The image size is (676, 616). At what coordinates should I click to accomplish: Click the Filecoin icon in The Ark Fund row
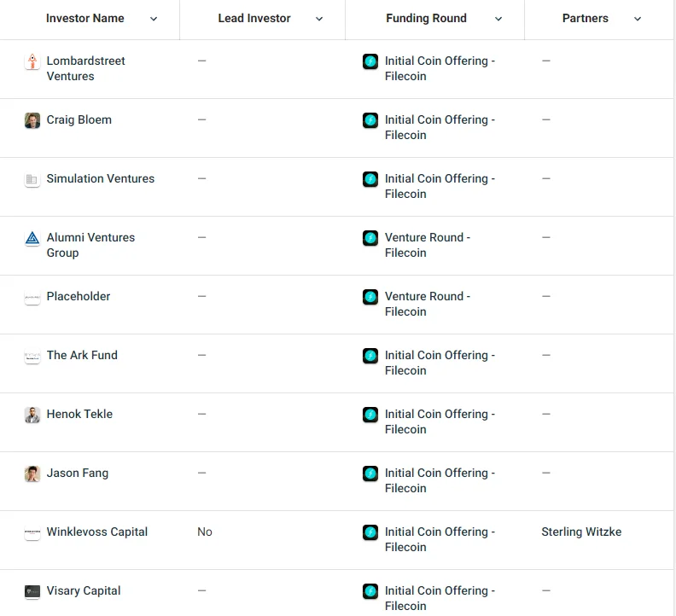(x=370, y=356)
